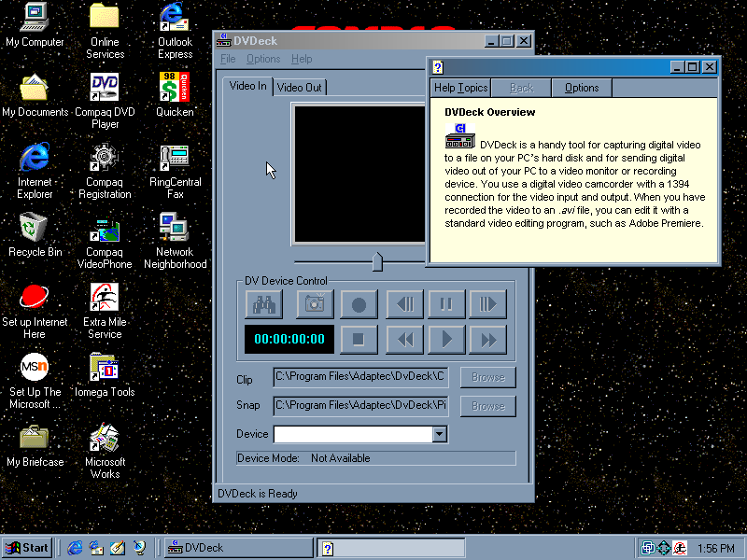Expand the Device dropdown list
Image resolution: width=747 pixels, height=560 pixels.
pos(439,434)
